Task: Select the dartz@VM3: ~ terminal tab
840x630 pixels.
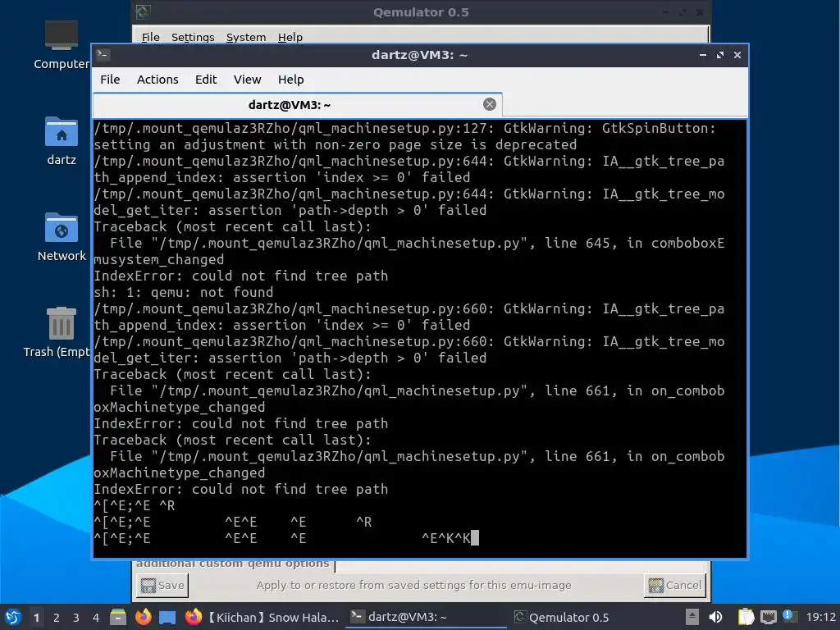Action: 290,104
